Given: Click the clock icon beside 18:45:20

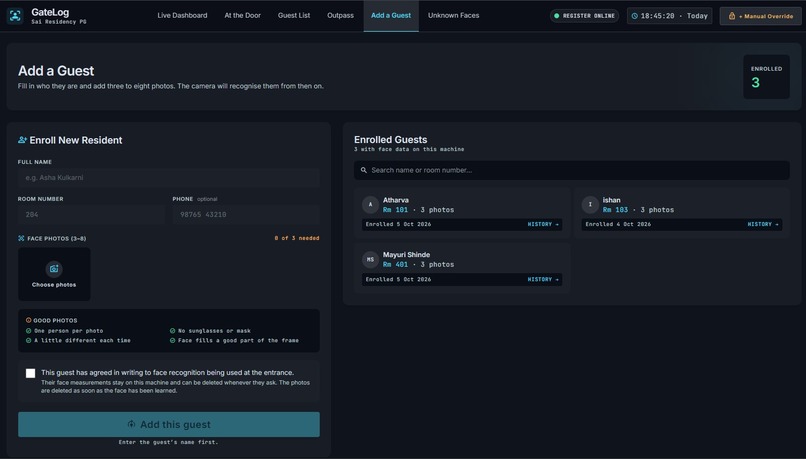Looking at the screenshot, I should tap(635, 16).
